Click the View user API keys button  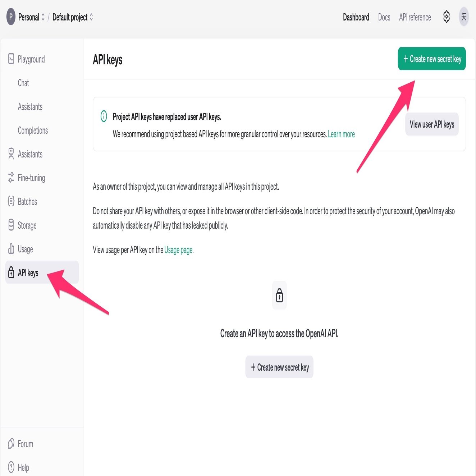pyautogui.click(x=432, y=124)
